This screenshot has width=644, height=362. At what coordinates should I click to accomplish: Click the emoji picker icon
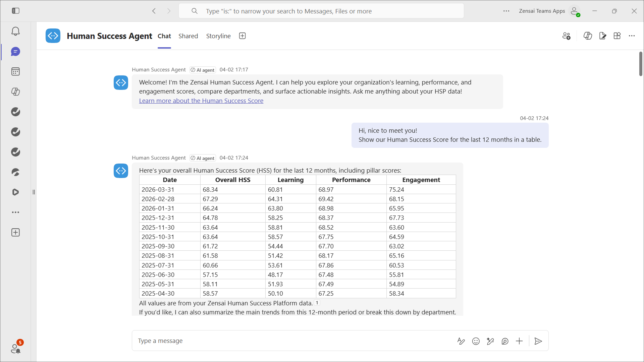coord(476,341)
